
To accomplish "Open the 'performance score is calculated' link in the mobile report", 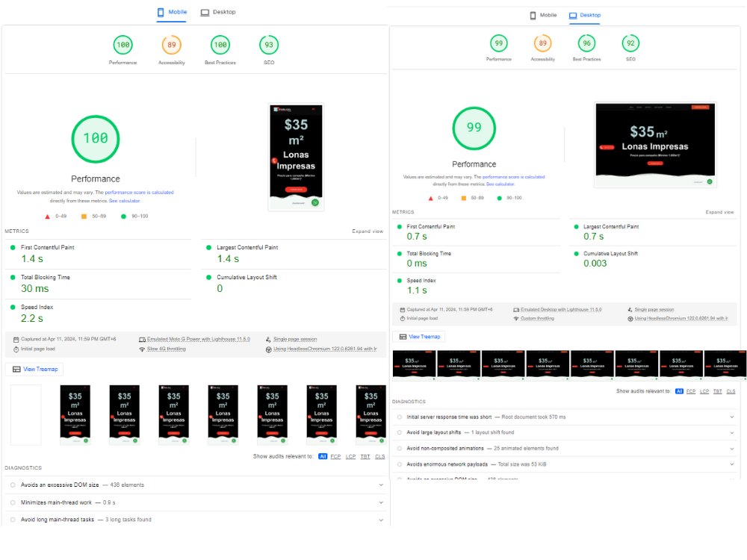I will [x=139, y=193].
